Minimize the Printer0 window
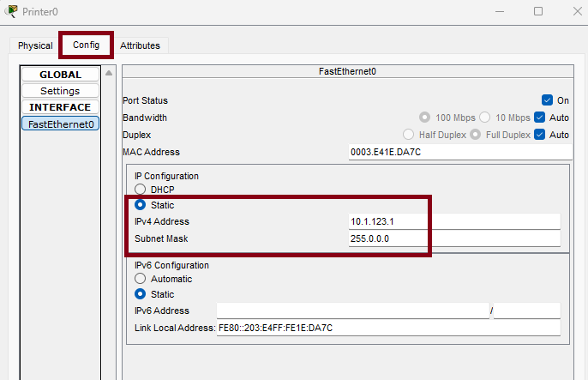588x380 pixels. pyautogui.click(x=500, y=12)
